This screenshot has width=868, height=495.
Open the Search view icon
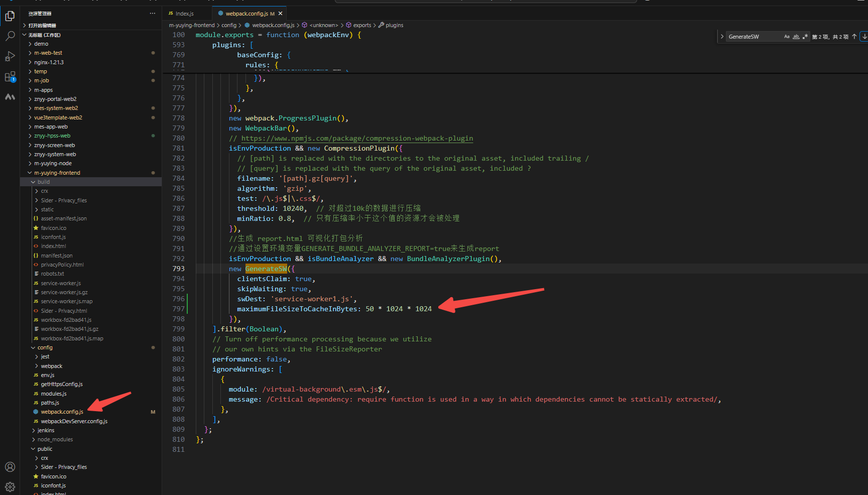click(x=10, y=36)
